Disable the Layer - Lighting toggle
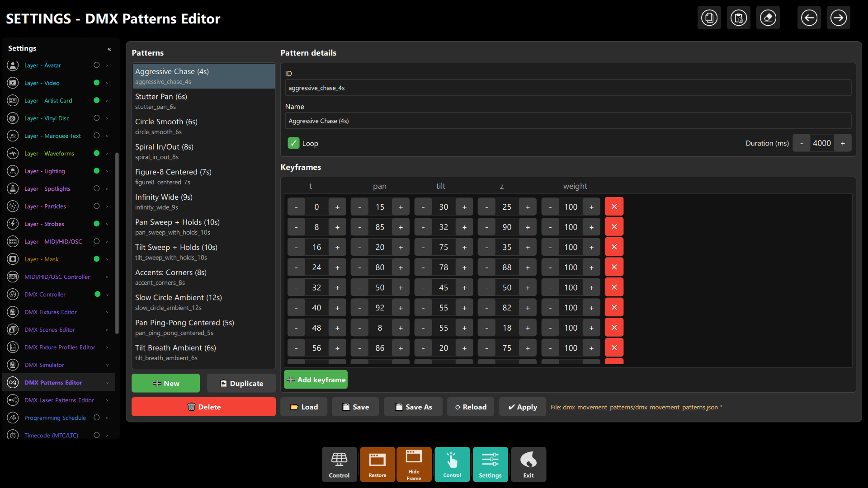The image size is (868, 488). click(96, 171)
